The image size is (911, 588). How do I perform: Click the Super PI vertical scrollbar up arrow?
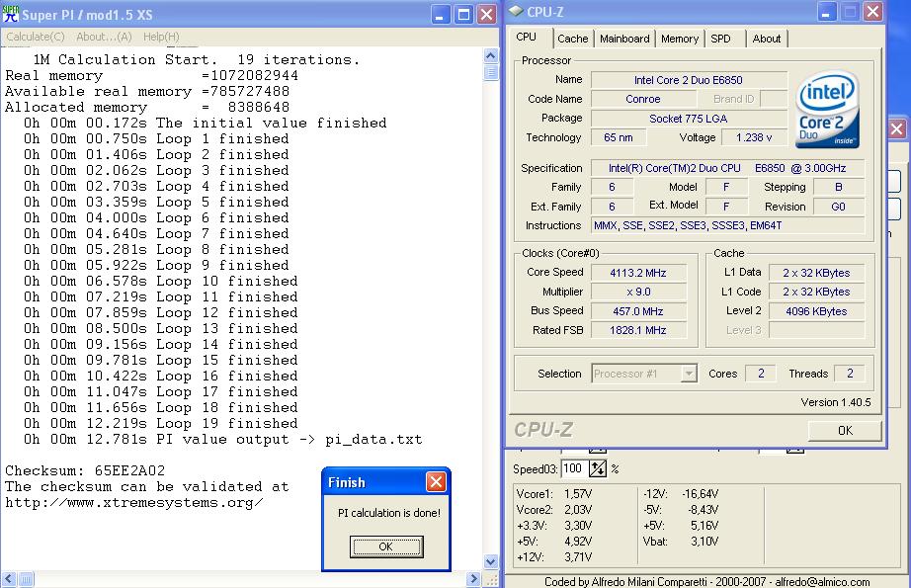point(491,55)
